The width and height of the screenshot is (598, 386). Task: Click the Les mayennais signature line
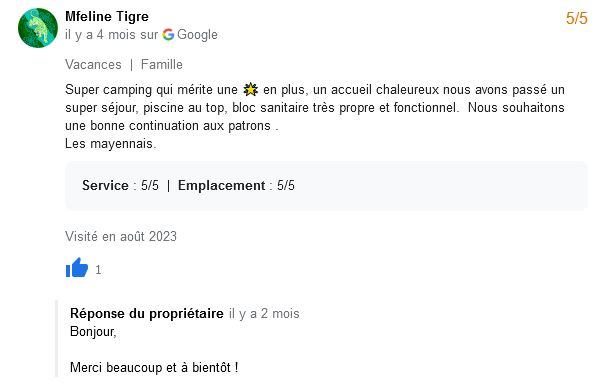click(x=111, y=144)
